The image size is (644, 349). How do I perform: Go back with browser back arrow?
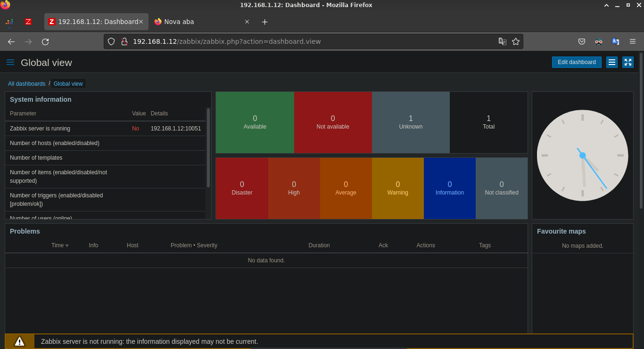tap(11, 41)
